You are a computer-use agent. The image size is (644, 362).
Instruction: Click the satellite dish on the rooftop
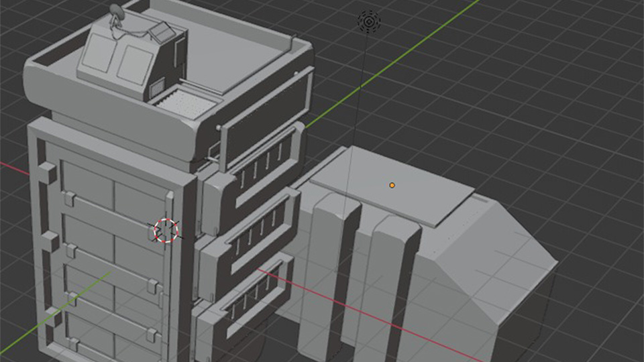117,12
